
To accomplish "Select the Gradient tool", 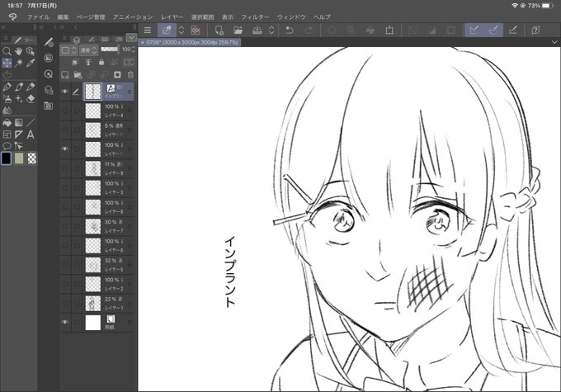I will 19,123.
